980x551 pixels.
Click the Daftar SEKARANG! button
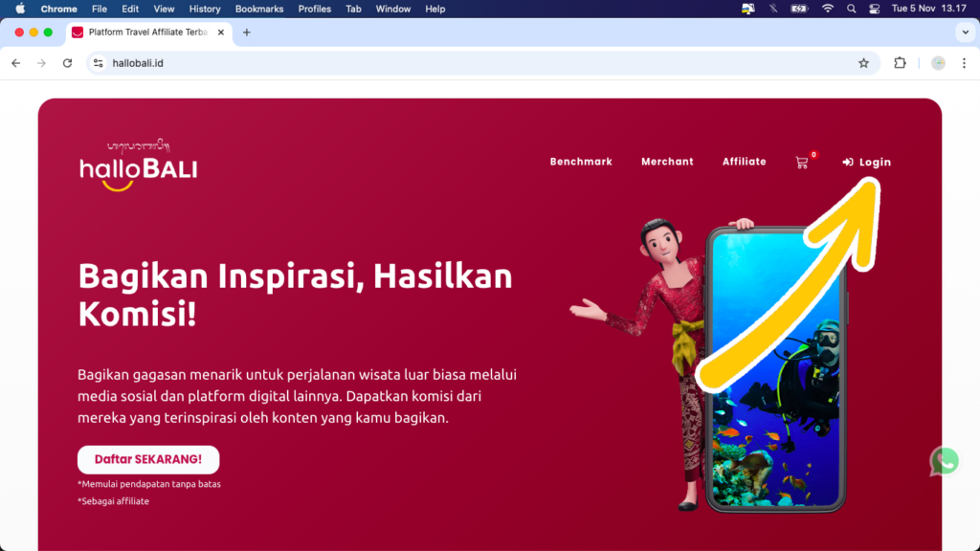[148, 460]
